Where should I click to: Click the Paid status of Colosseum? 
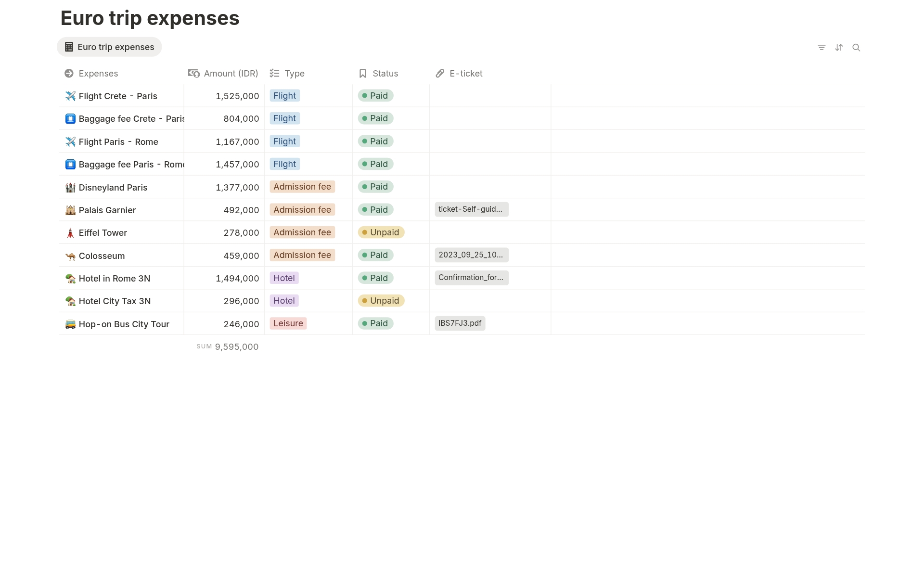pos(375,255)
